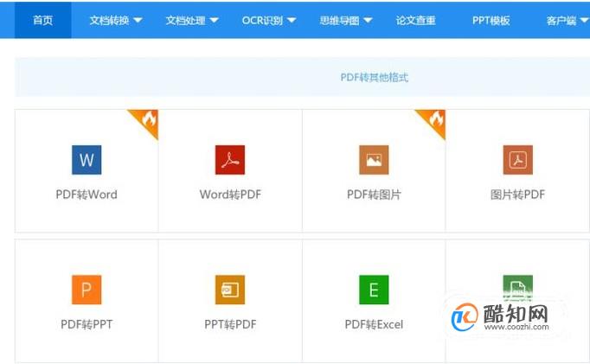590x364 pixels.
Task: Click the green PDF转Excel icon
Action: coord(374,290)
